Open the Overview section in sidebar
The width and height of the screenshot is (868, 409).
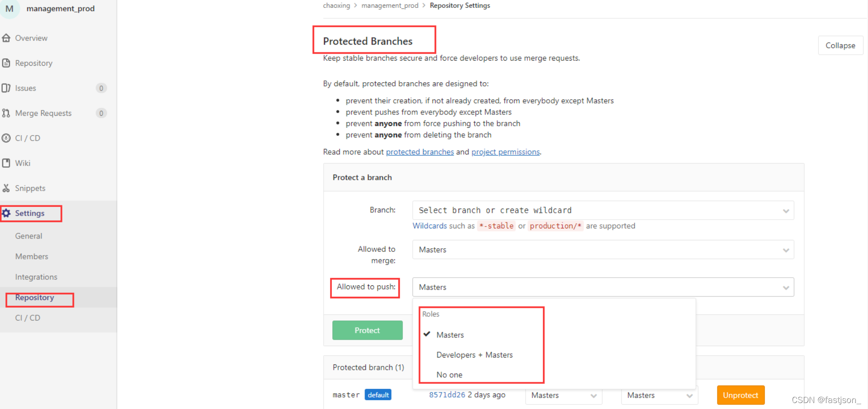click(x=31, y=38)
